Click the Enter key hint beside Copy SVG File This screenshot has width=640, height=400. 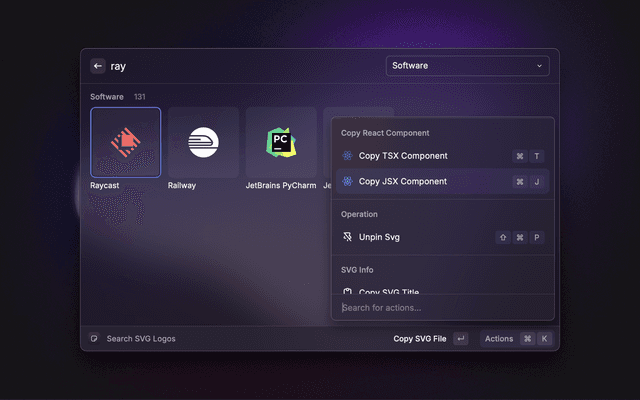(461, 339)
